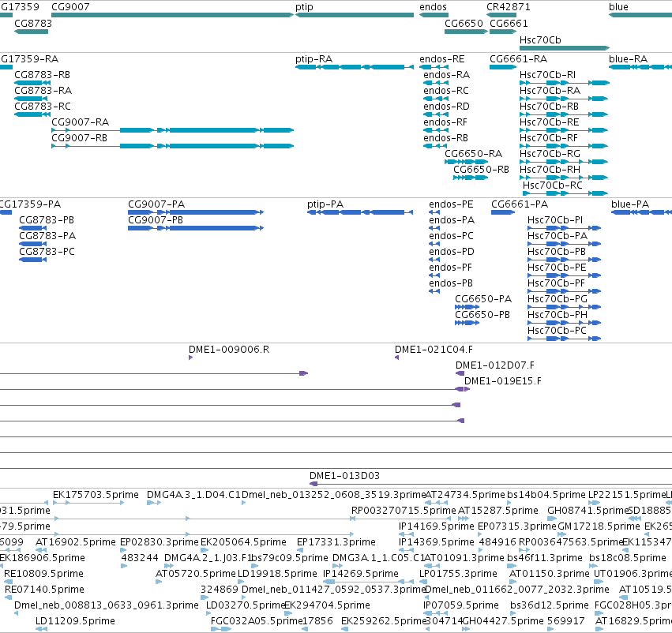Select the Dmel_neb_008813_0633_0961.3prime EST label
This screenshot has width=672, height=633.
[x=107, y=605]
